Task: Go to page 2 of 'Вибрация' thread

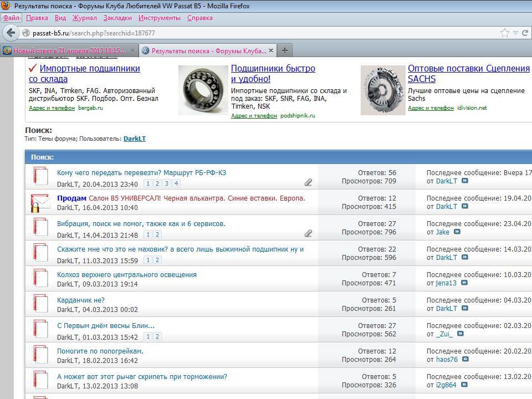Action: click(x=157, y=234)
